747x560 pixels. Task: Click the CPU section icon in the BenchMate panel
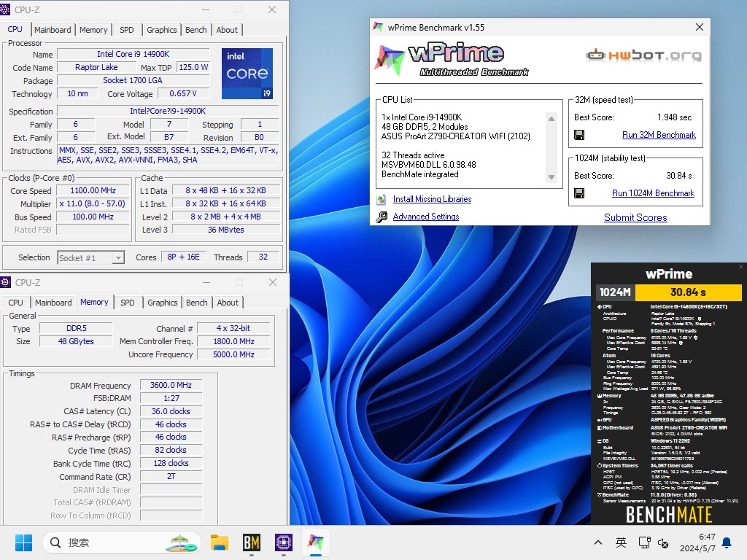(x=600, y=307)
